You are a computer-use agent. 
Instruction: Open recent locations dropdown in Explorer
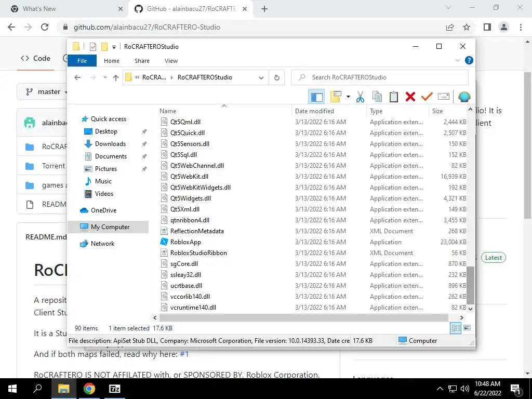[x=105, y=77]
